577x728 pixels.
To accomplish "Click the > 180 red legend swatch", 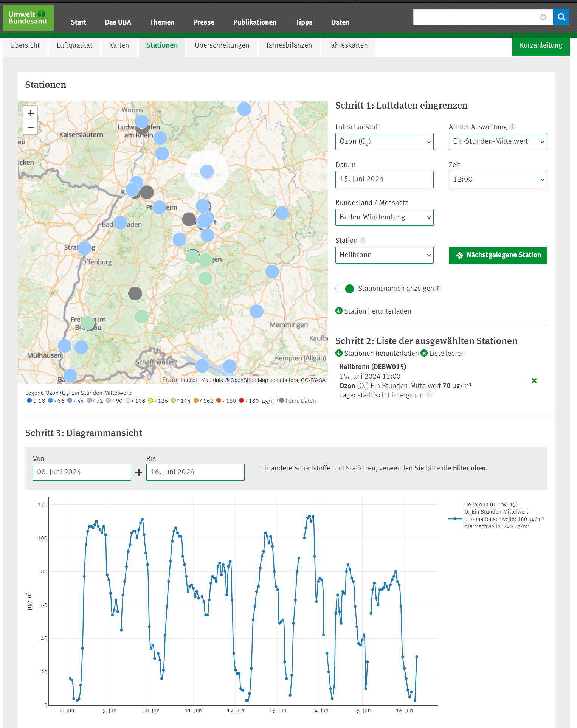I will [241, 400].
